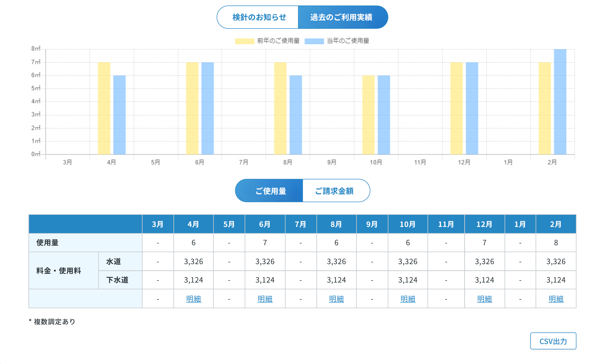Click yellow previous-year bar for 12月
The width and height of the screenshot is (602, 364).
pos(457,108)
